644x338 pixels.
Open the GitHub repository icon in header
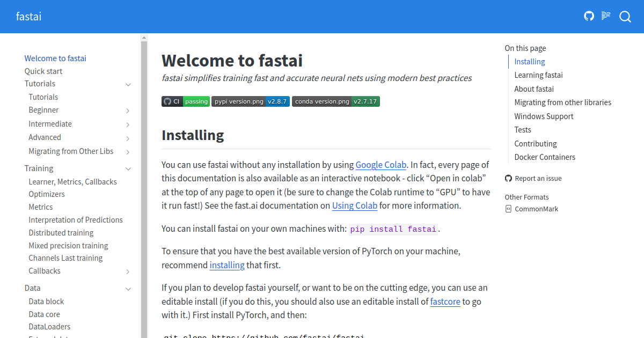pyautogui.click(x=589, y=16)
